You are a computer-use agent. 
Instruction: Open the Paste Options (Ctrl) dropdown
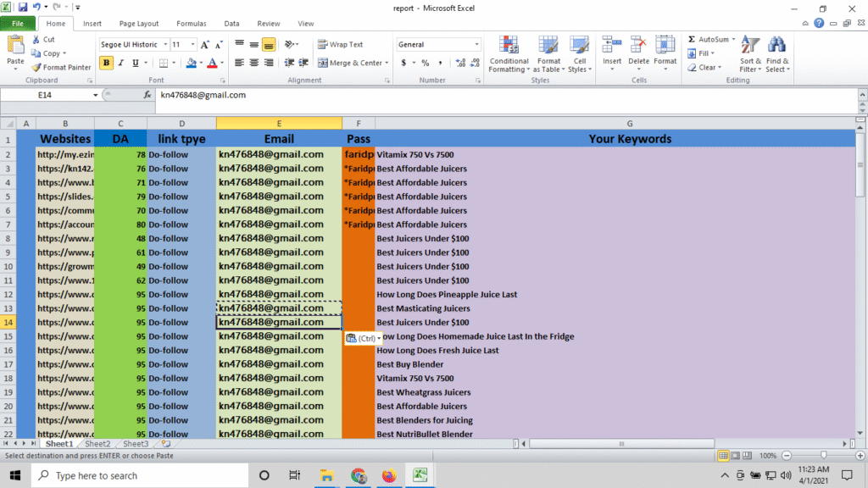360,338
